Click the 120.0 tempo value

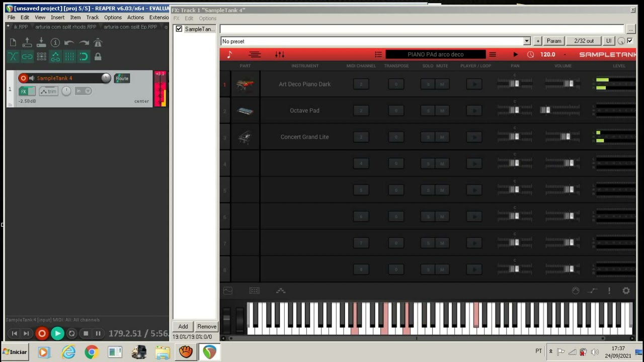547,54
